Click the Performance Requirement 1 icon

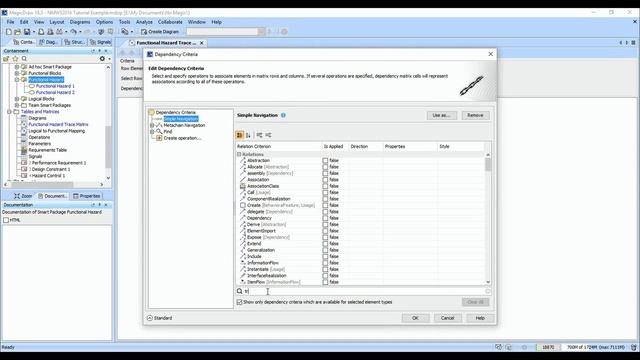24,163
